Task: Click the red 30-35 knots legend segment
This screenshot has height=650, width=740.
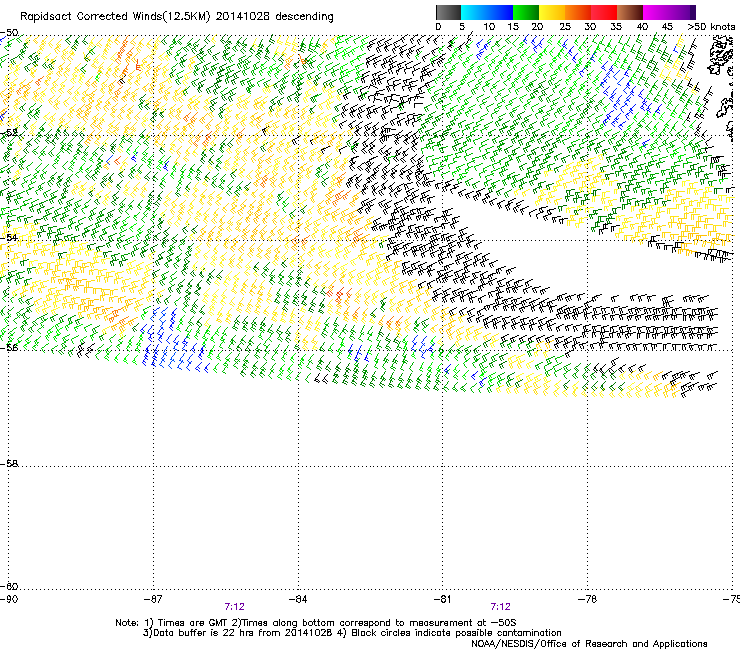Action: tap(604, 12)
